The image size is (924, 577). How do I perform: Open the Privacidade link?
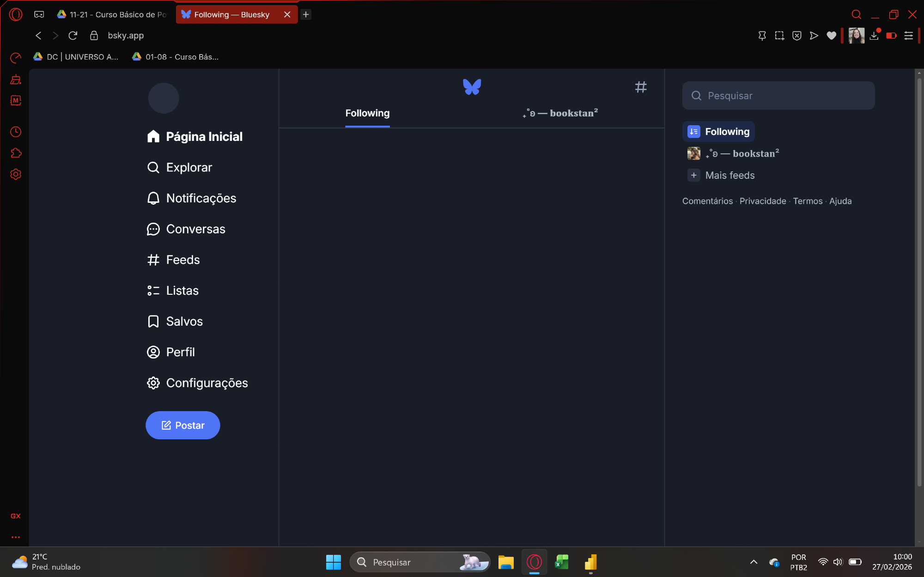coord(763,201)
